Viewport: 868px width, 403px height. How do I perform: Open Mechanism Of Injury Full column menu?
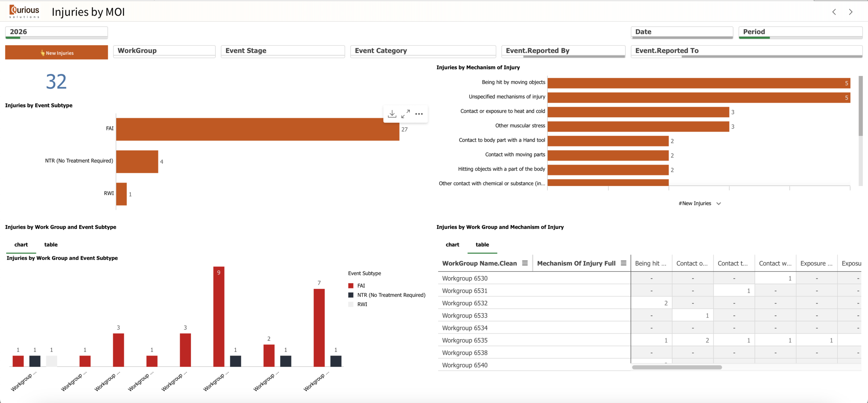pyautogui.click(x=624, y=263)
